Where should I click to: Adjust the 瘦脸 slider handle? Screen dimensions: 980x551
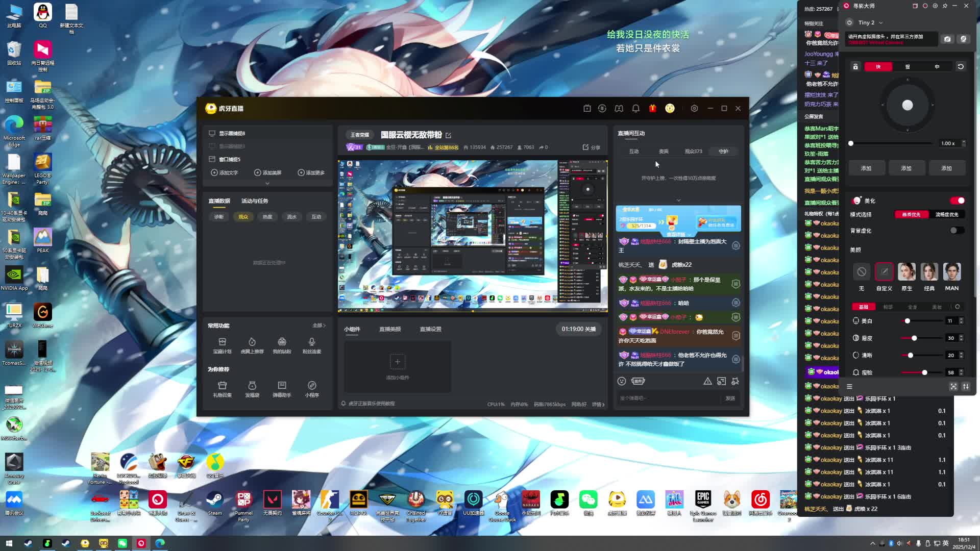pyautogui.click(x=924, y=372)
